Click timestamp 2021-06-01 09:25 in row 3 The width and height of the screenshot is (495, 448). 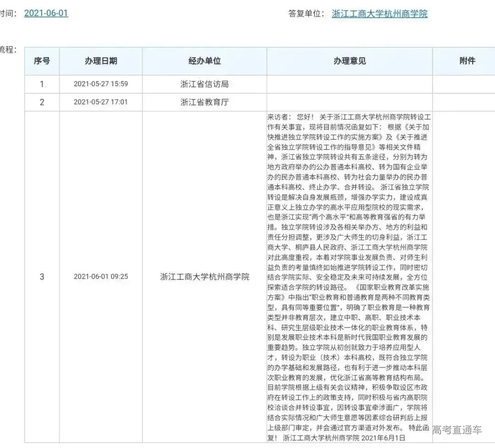coord(101,277)
